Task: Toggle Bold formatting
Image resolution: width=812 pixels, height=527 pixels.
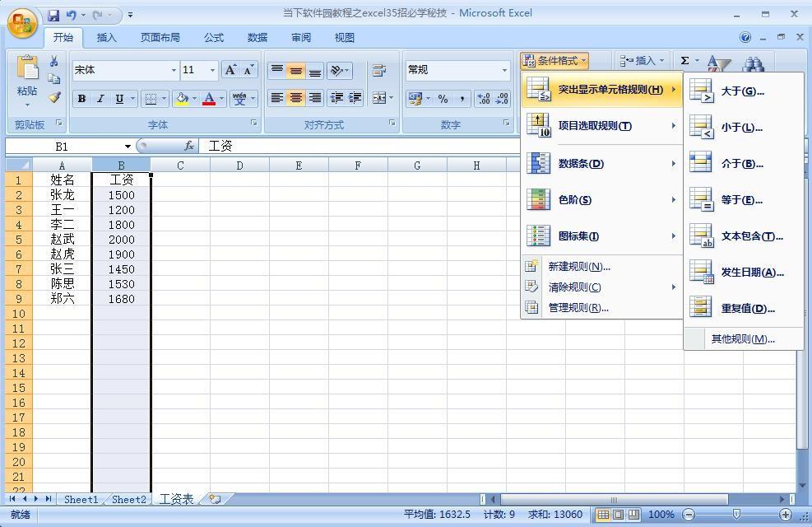Action: [81, 99]
